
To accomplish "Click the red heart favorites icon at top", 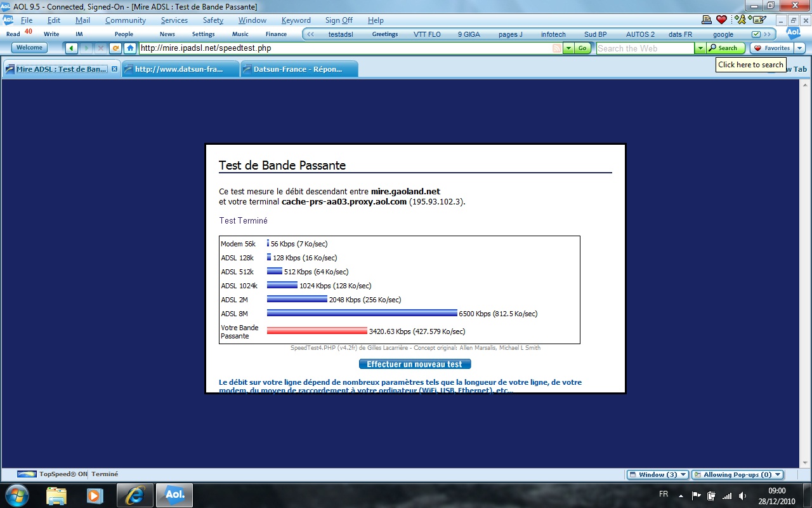I will [721, 20].
